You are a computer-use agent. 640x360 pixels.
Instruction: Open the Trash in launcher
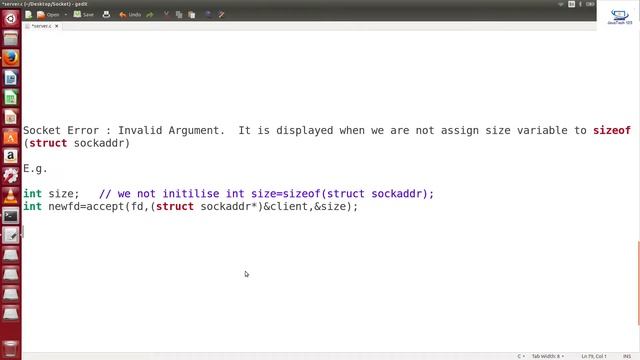pyautogui.click(x=11, y=349)
